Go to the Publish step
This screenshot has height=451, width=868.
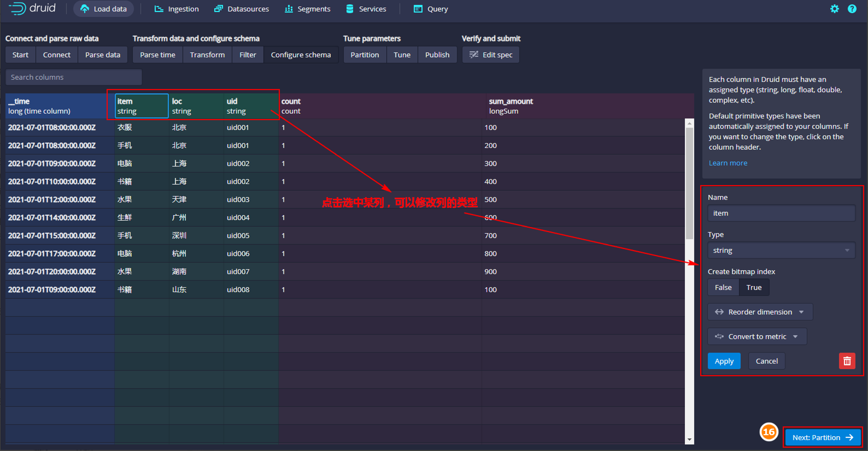click(x=437, y=55)
